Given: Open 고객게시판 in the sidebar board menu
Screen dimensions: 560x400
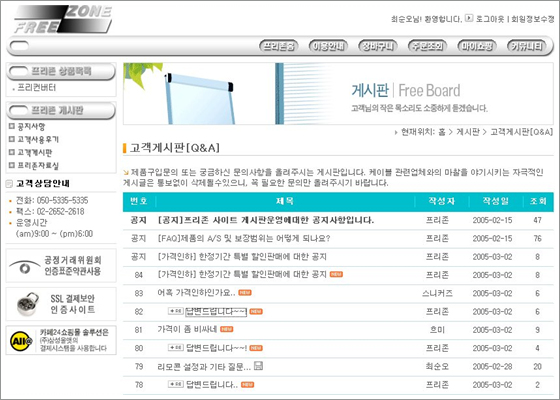Looking at the screenshot, I should tap(35, 152).
